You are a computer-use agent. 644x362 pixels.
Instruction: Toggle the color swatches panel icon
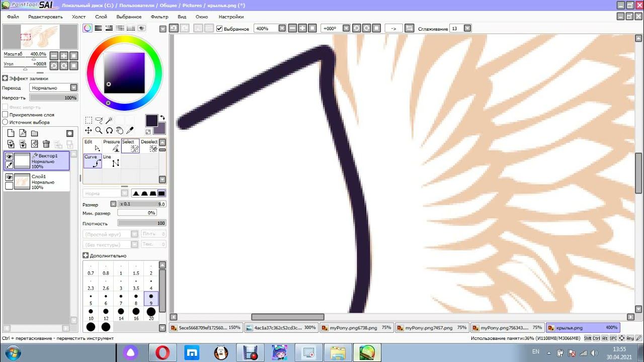pos(131,28)
